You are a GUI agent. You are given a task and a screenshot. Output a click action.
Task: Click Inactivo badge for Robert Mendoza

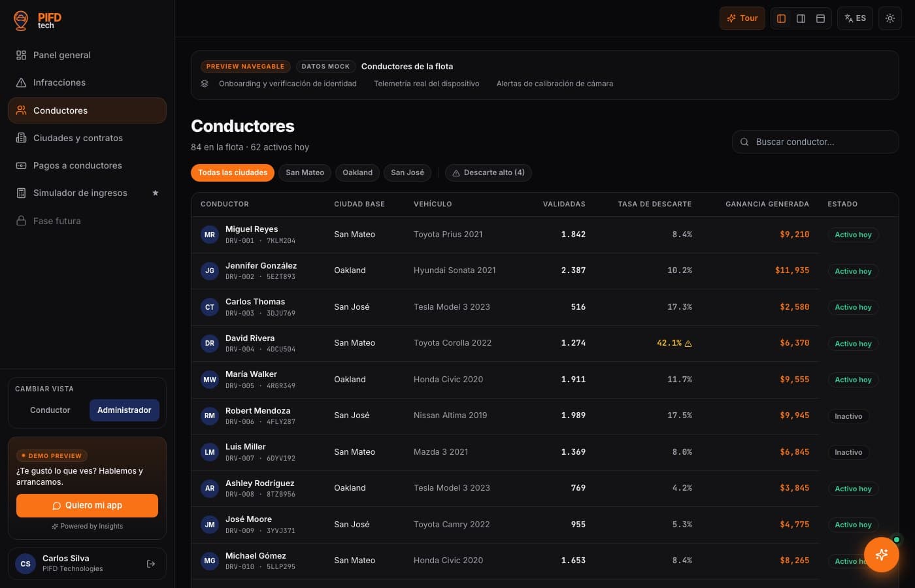848,416
